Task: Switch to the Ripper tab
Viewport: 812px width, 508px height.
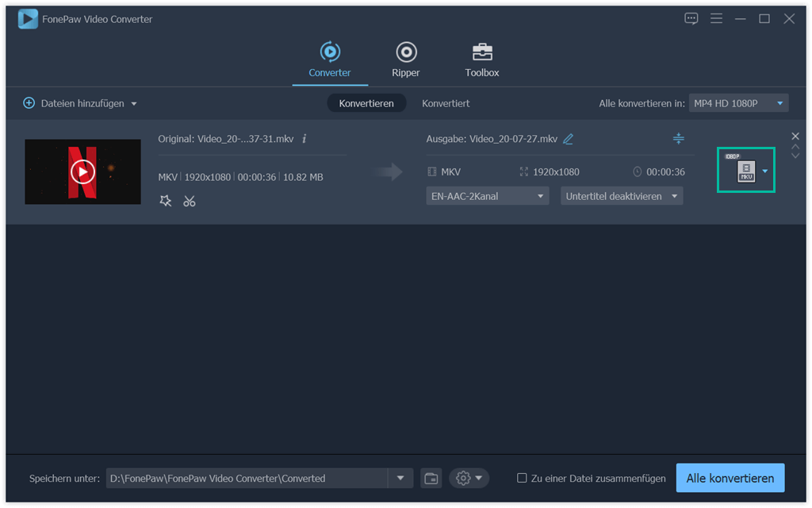Action: [x=406, y=60]
